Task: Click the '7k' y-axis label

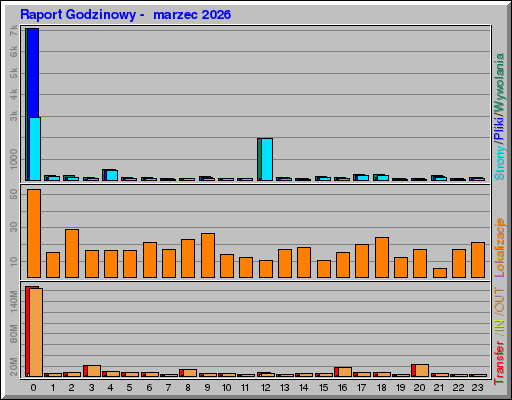Action: (14, 31)
